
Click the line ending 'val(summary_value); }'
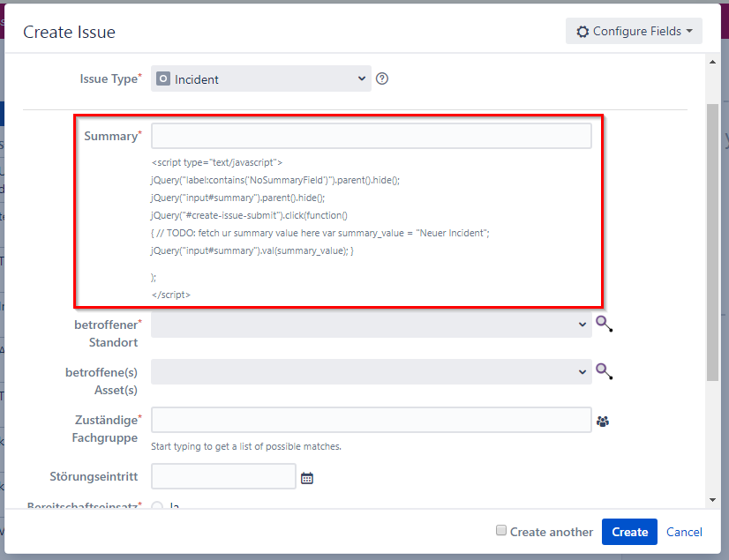tap(252, 251)
